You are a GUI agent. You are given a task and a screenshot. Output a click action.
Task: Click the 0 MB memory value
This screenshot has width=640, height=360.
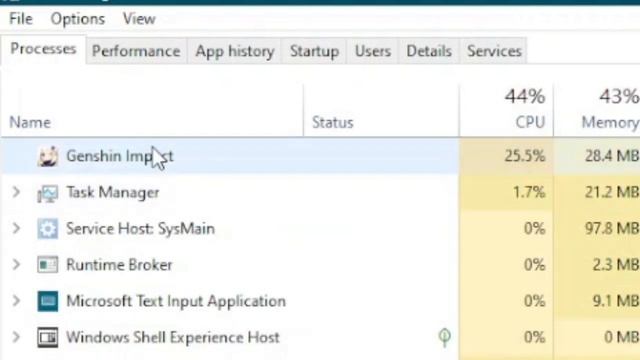coord(621,338)
